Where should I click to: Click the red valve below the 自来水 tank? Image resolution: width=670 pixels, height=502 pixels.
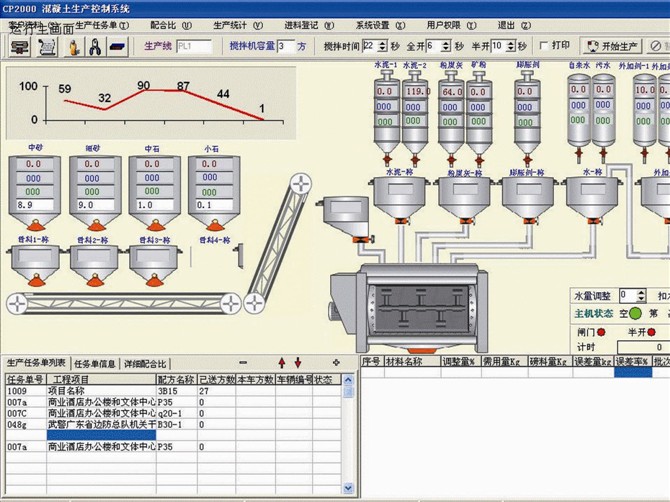[x=579, y=153]
